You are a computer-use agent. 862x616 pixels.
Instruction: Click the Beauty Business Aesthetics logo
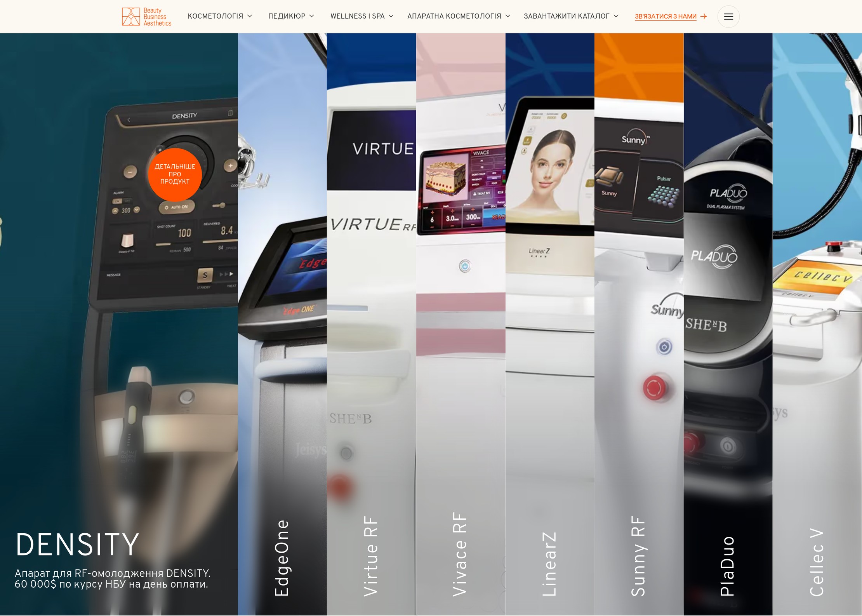pyautogui.click(x=146, y=17)
